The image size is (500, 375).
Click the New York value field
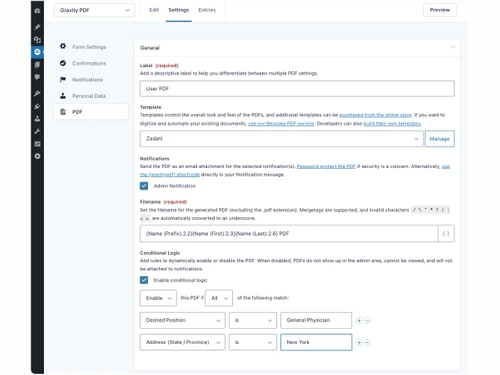point(316,342)
